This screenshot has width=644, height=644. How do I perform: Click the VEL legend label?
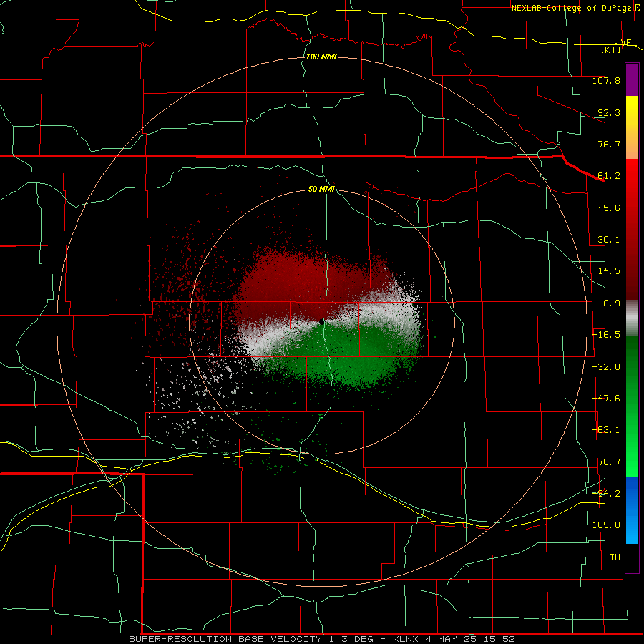(628, 42)
